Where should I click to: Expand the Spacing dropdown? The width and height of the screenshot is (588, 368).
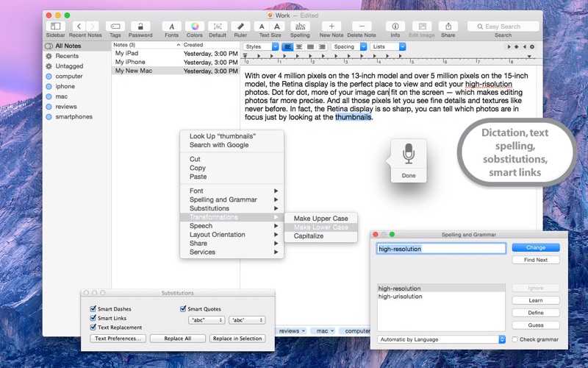[x=348, y=47]
